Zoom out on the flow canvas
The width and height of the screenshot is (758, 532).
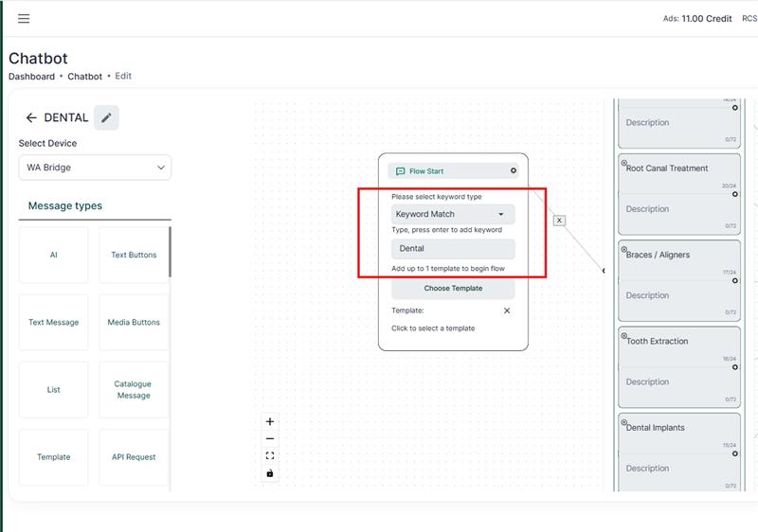[270, 438]
